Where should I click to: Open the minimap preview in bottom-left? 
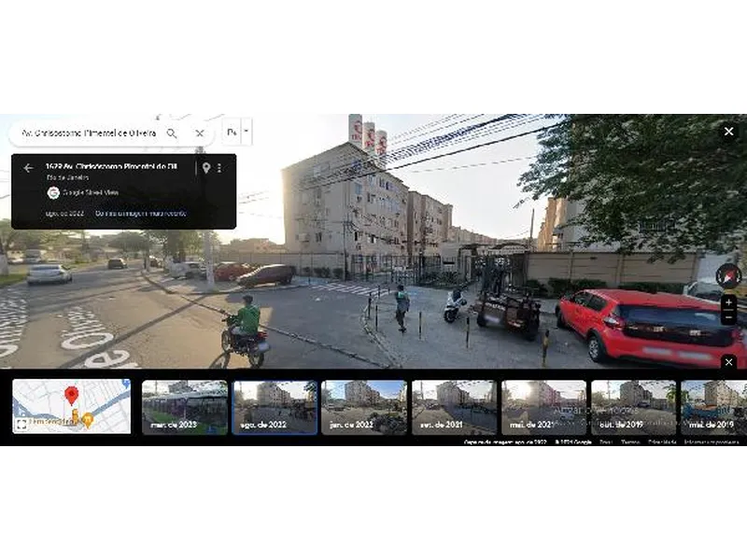point(72,405)
